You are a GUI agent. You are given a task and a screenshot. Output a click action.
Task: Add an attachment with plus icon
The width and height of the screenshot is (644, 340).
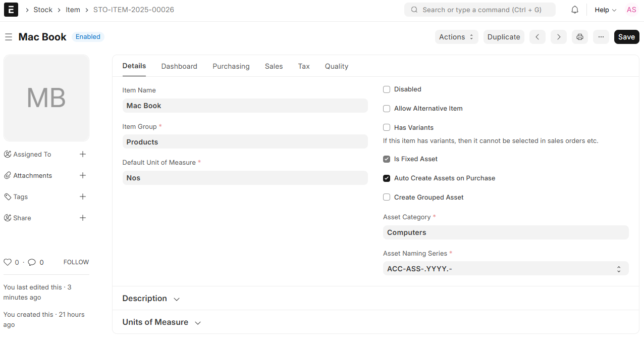coord(83,175)
